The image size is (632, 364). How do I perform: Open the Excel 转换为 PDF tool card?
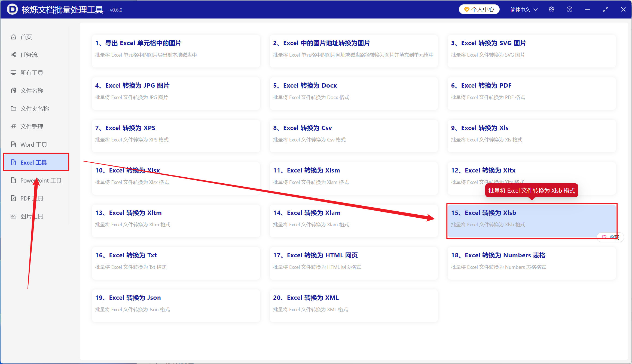coord(532,94)
